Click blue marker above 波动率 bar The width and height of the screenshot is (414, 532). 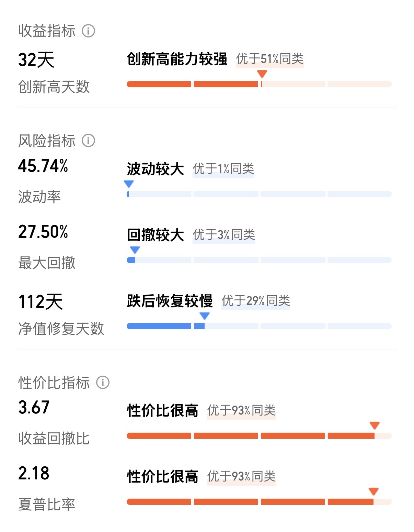(129, 184)
